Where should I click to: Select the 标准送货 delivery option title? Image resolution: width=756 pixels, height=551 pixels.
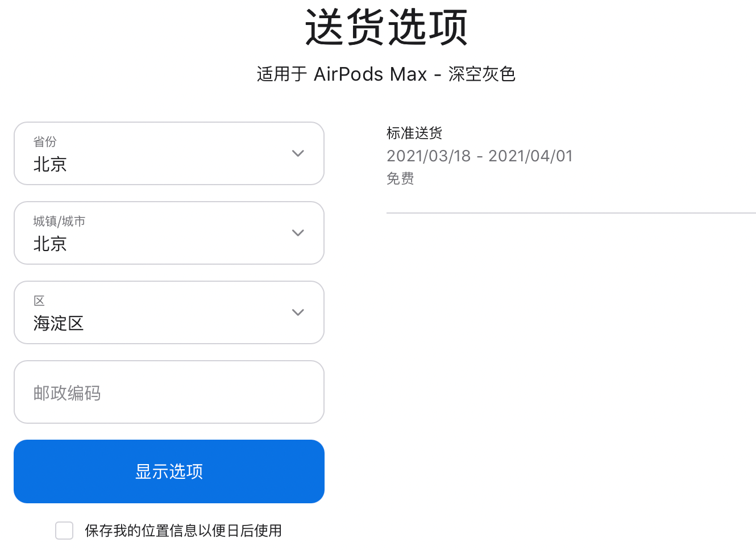tap(414, 133)
